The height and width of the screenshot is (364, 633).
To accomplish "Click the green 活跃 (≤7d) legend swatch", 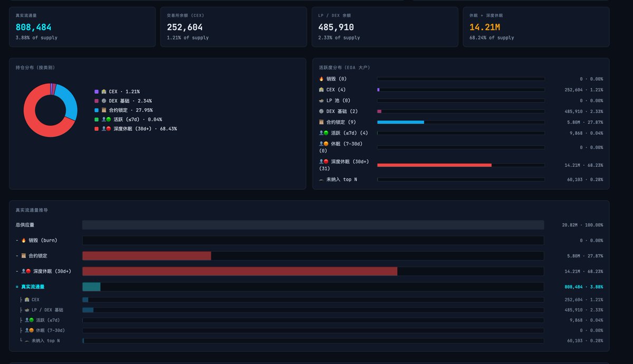I will tap(97, 119).
